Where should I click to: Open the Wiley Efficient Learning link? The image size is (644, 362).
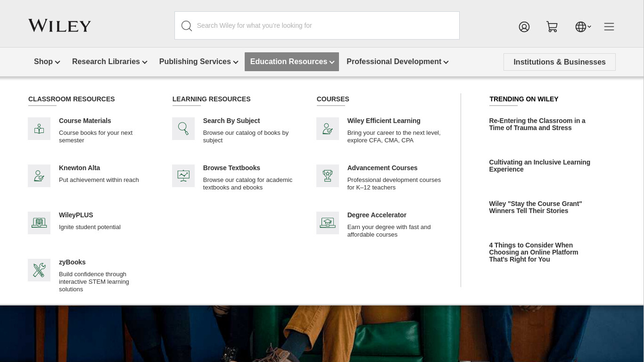pyautogui.click(x=384, y=121)
